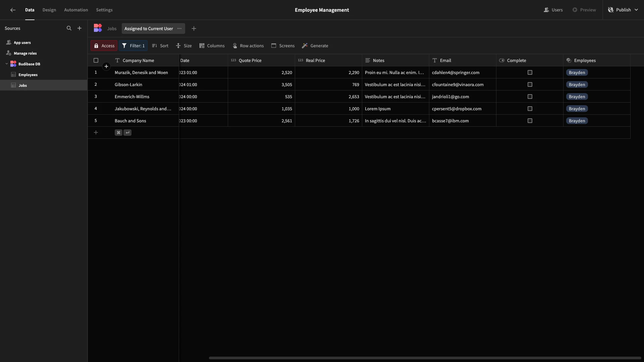The height and width of the screenshot is (362, 644).
Task: Select the Bauch and Sons cell
Action: click(145, 121)
